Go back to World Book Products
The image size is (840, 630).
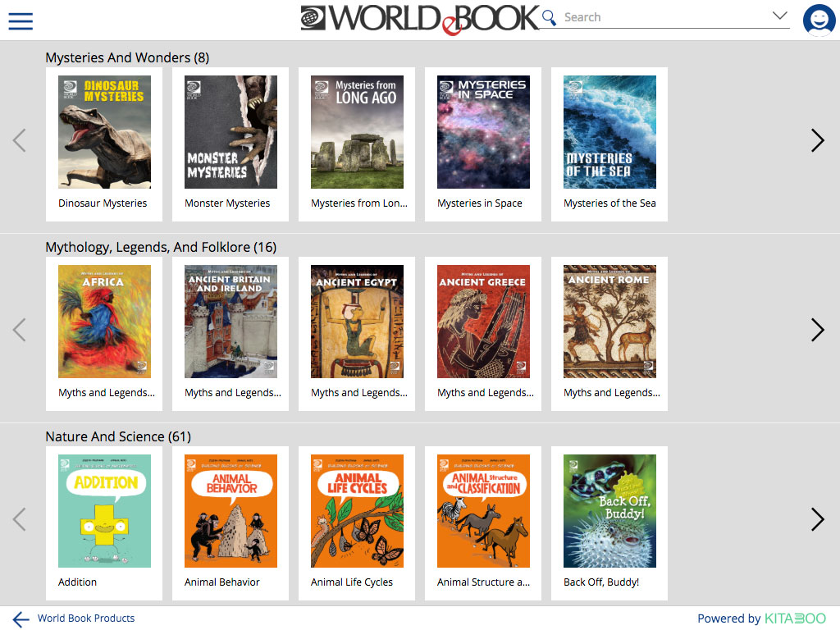coord(85,619)
